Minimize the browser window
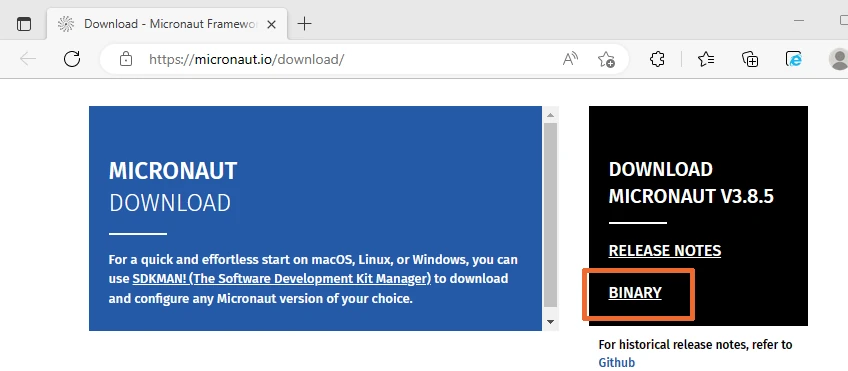This screenshot has width=848, height=371. point(799,21)
